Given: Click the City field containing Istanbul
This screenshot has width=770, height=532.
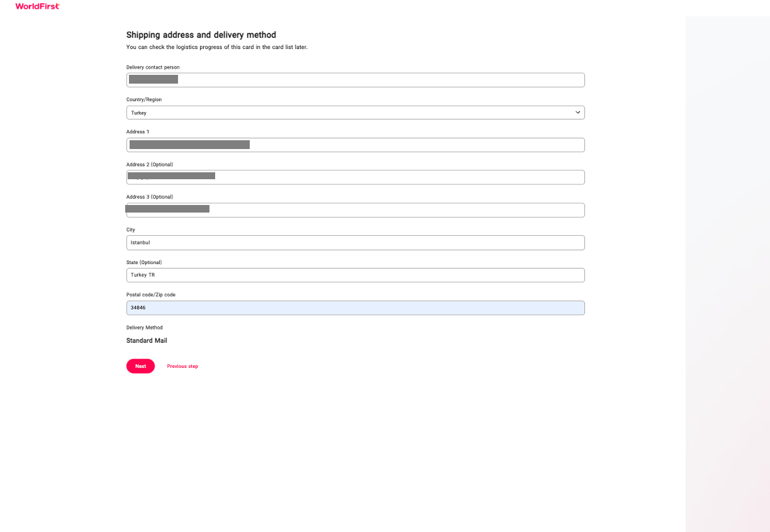Looking at the screenshot, I should tap(355, 243).
